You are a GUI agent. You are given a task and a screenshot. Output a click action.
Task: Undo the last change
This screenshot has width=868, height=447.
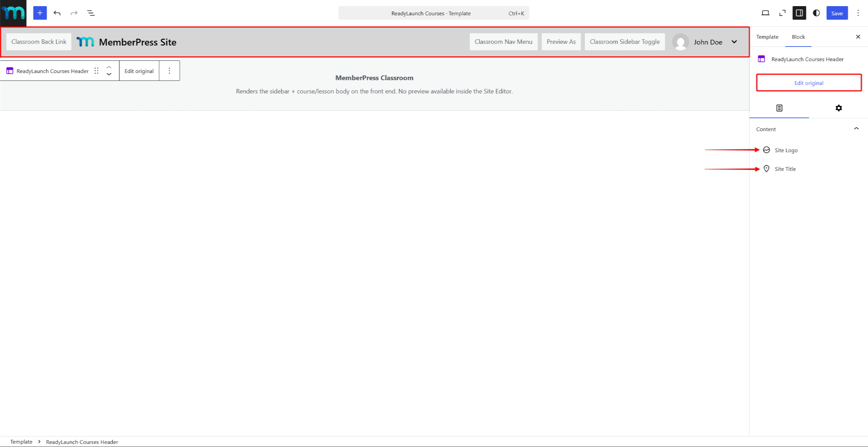tap(57, 13)
